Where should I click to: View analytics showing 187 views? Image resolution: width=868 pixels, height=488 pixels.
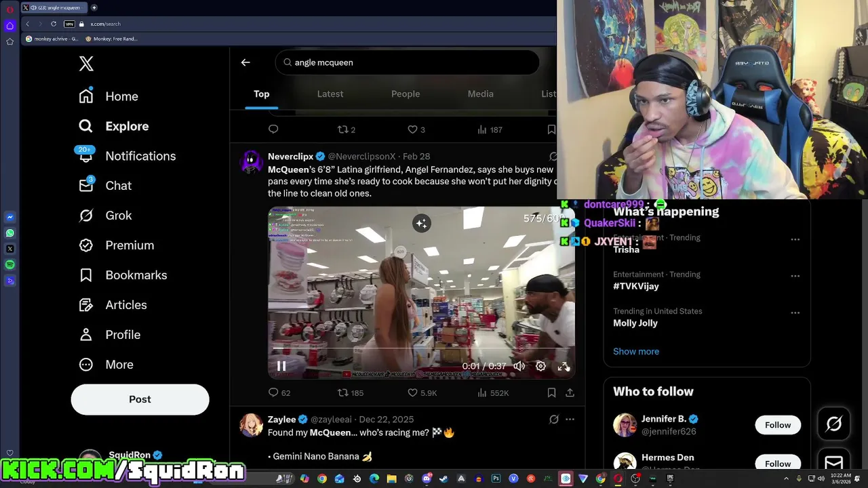click(x=490, y=129)
